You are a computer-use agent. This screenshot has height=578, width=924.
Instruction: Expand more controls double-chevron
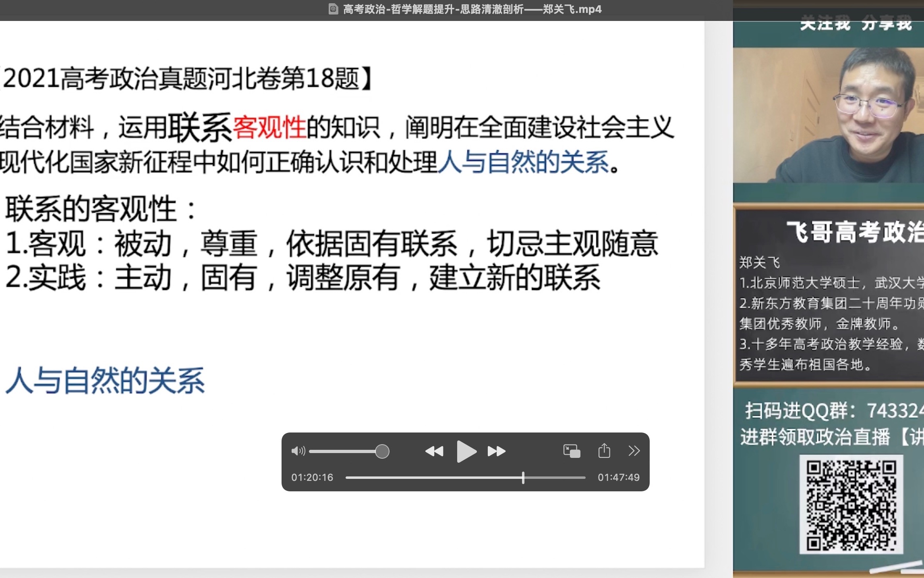pos(634,451)
